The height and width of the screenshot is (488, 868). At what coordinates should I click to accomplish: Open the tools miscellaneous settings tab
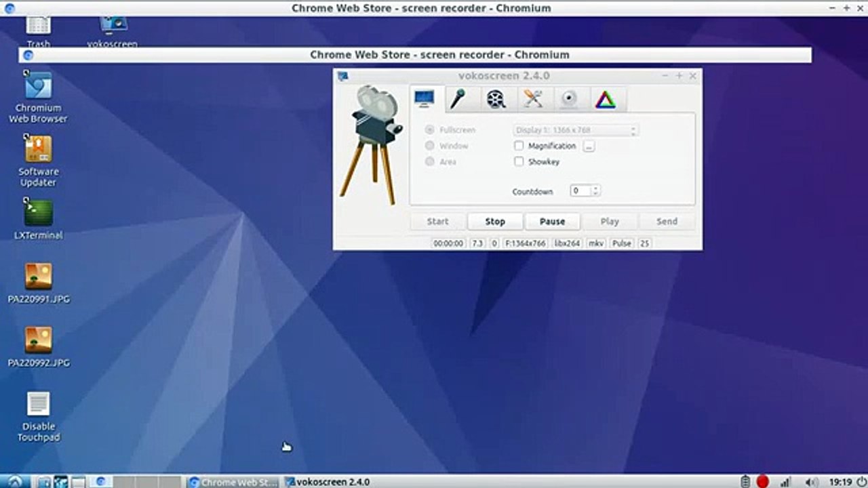coord(533,100)
